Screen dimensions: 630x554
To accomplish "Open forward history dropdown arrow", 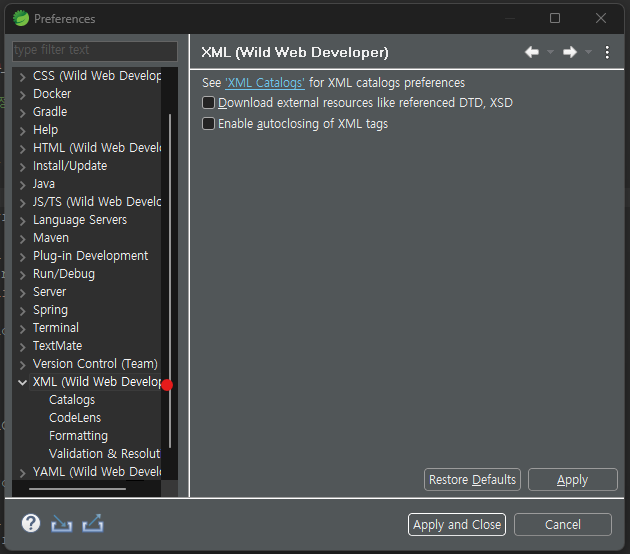I will [x=588, y=52].
